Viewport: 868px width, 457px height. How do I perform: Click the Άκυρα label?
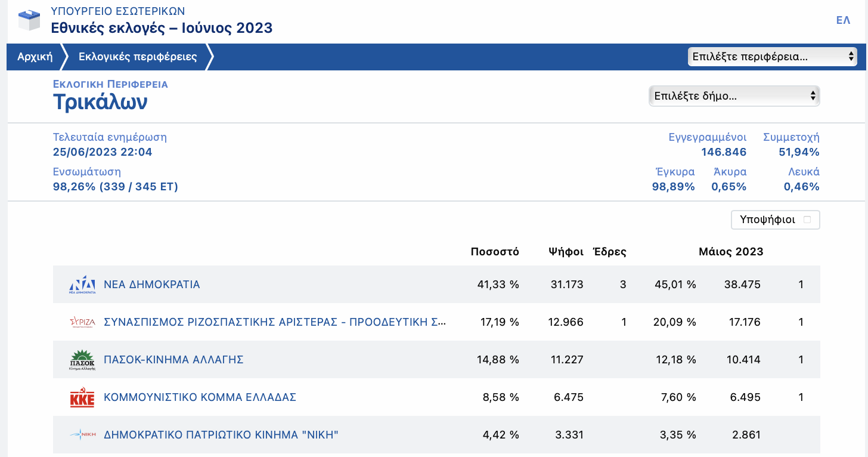coord(730,172)
